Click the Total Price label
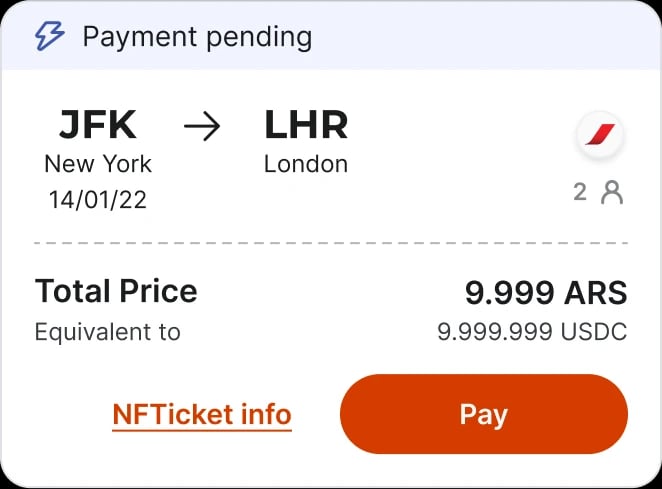This screenshot has height=489, width=662. pos(116,291)
